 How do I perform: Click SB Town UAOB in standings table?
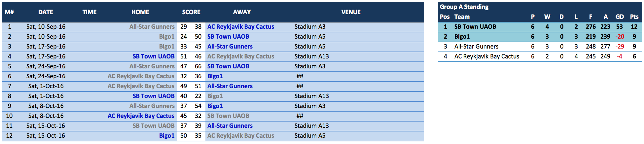pyautogui.click(x=475, y=27)
